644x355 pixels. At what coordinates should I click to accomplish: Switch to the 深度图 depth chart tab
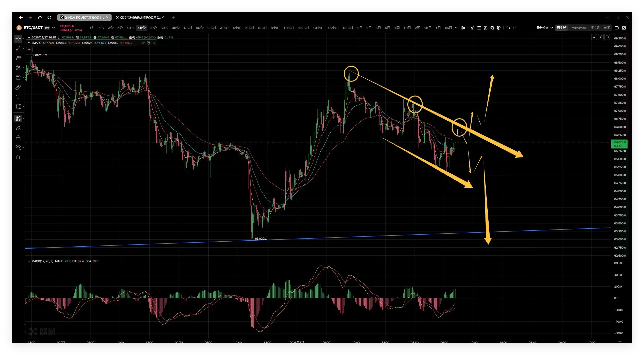click(595, 28)
